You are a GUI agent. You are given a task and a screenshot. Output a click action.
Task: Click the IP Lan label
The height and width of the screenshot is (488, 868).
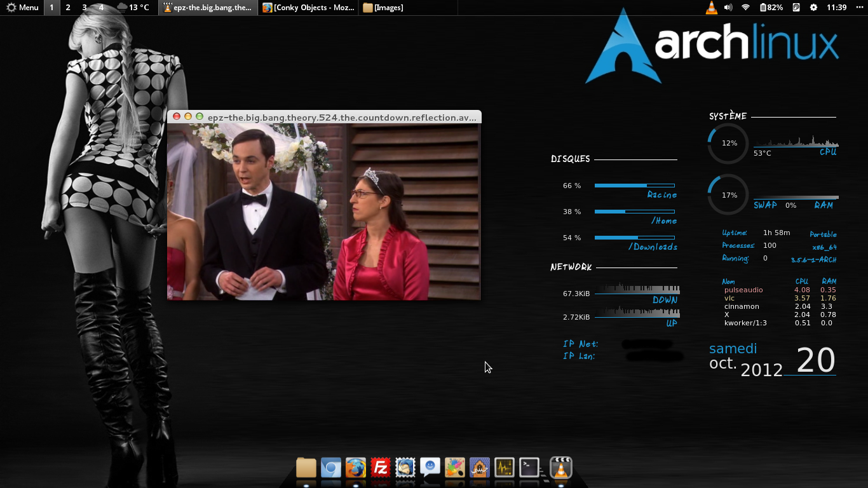(579, 356)
